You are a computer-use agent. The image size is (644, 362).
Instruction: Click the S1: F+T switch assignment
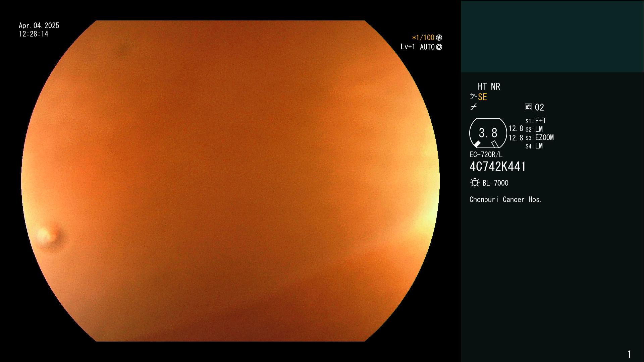click(x=536, y=121)
